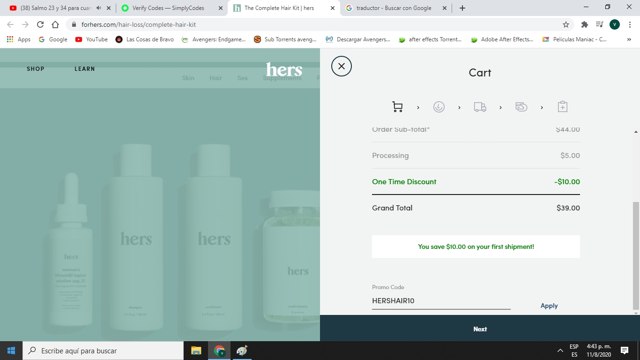
Task: Open the Windows notification center
Action: coord(624,351)
